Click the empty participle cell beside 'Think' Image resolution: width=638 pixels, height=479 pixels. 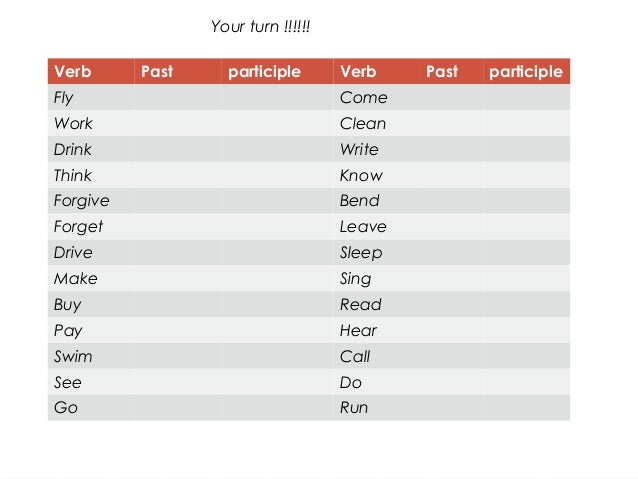[277, 175]
